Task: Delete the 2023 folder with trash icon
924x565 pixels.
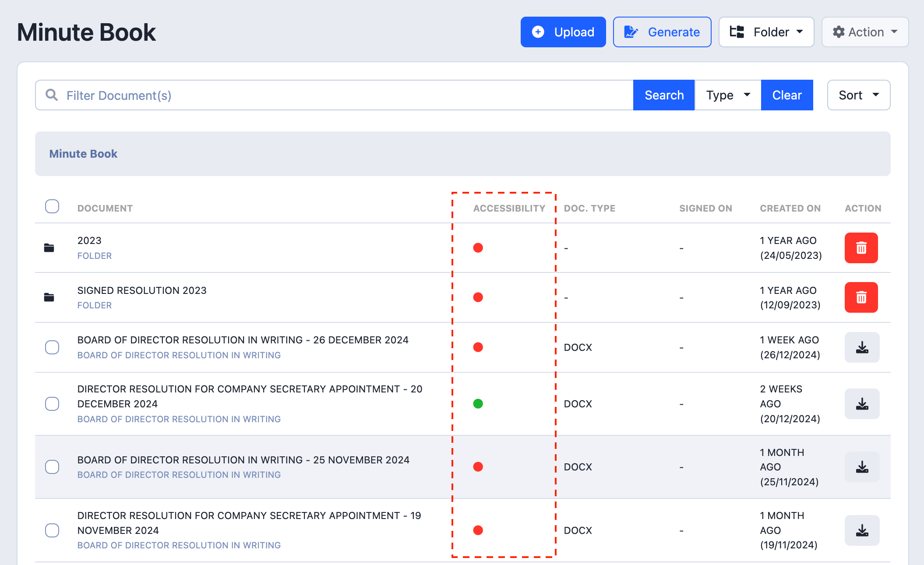Action: click(x=861, y=248)
